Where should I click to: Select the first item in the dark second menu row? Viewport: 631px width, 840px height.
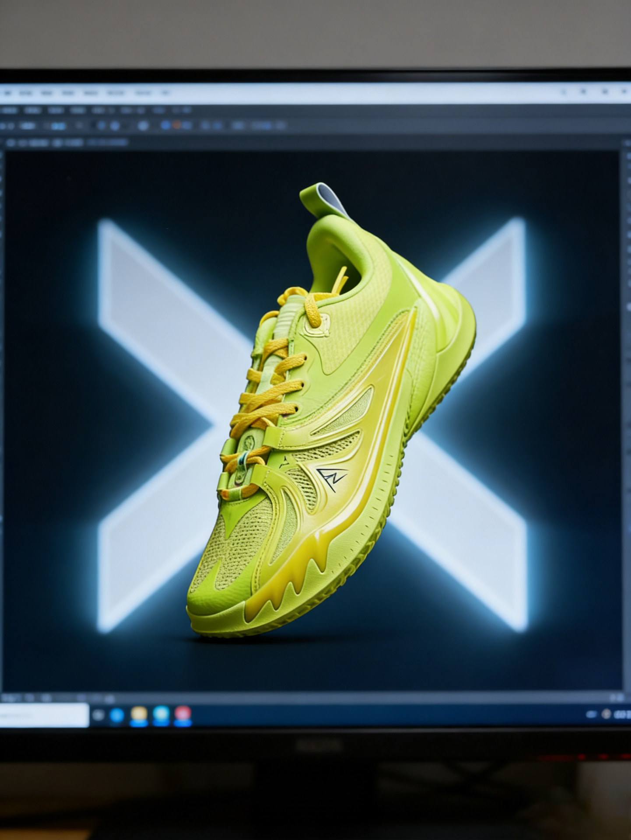(x=8, y=110)
